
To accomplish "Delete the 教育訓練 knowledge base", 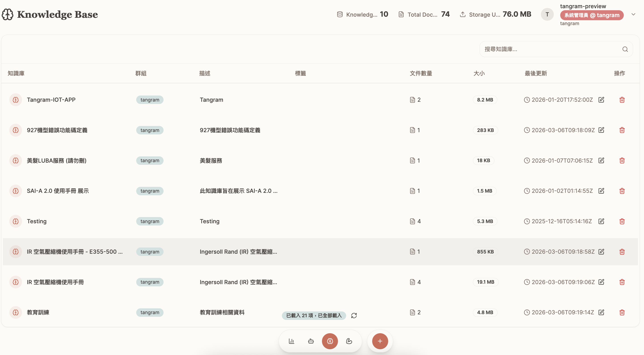I will tap(622, 312).
